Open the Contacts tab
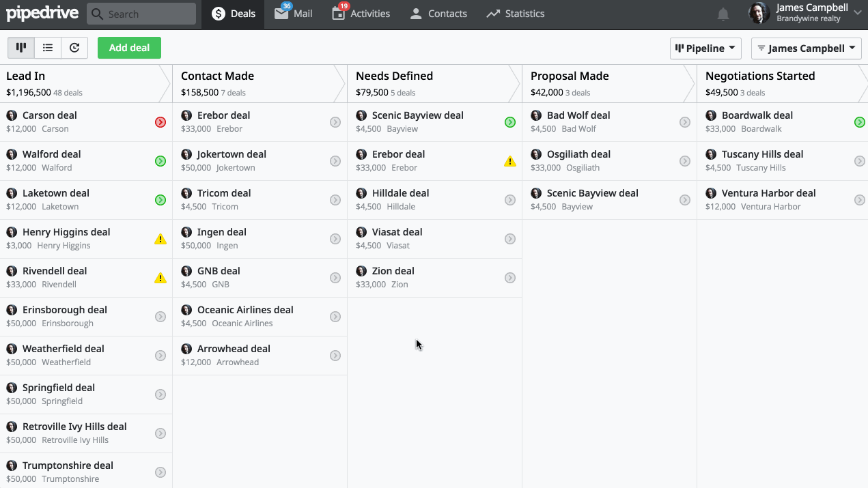The image size is (868, 488). click(x=438, y=14)
